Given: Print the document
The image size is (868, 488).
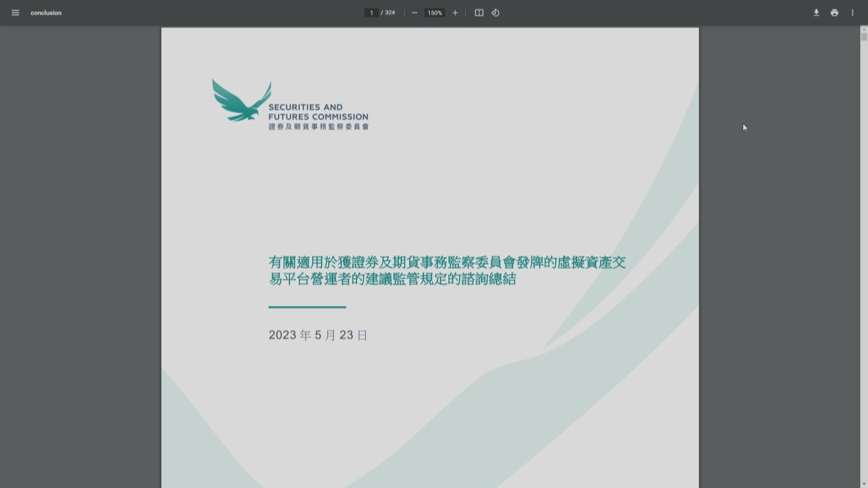Looking at the screenshot, I should 835,13.
